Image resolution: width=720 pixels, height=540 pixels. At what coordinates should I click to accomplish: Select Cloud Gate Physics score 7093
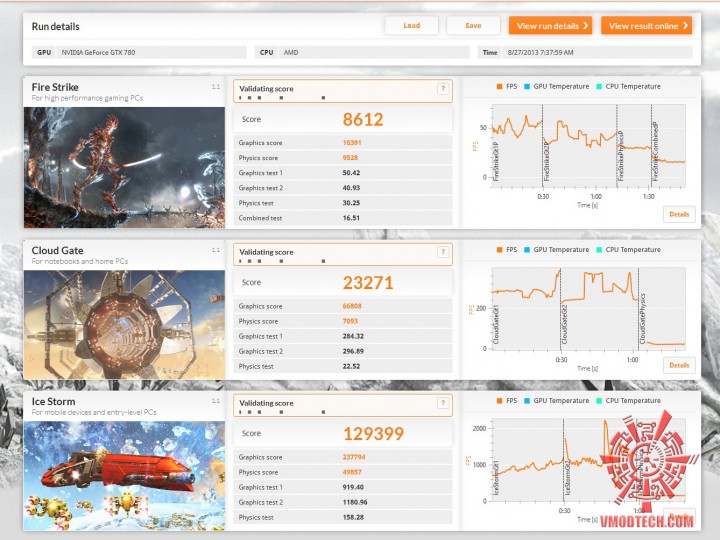pos(350,321)
